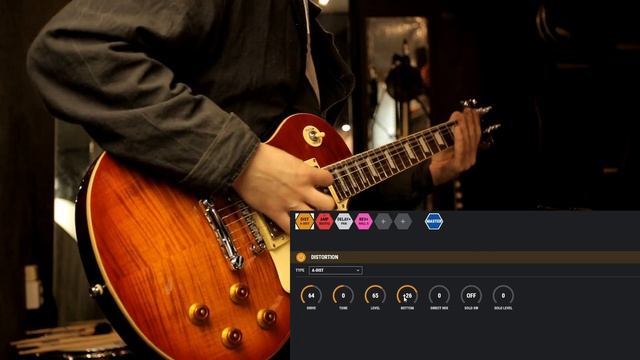The image size is (640, 360).
Task: Select the red AMP effect block
Action: pos(324,221)
